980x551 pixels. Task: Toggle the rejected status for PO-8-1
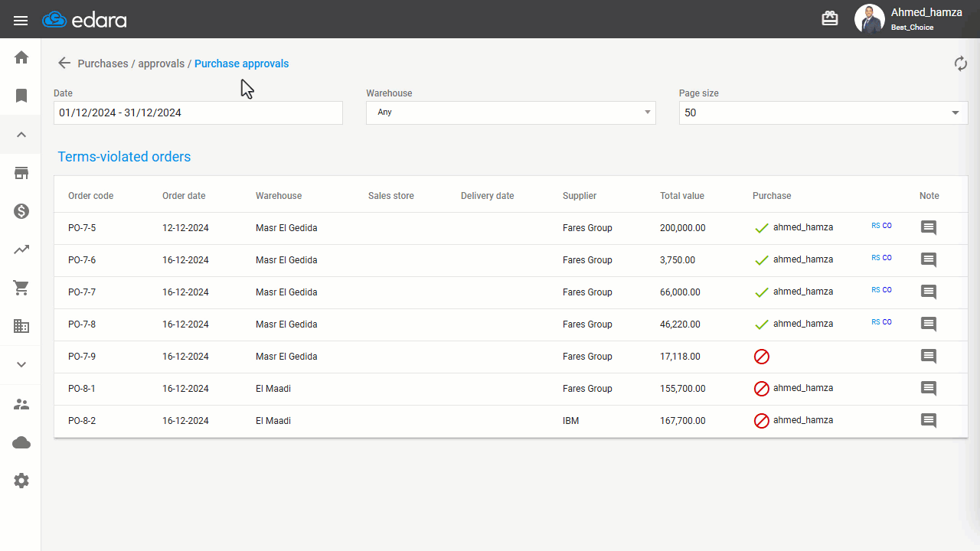click(761, 389)
